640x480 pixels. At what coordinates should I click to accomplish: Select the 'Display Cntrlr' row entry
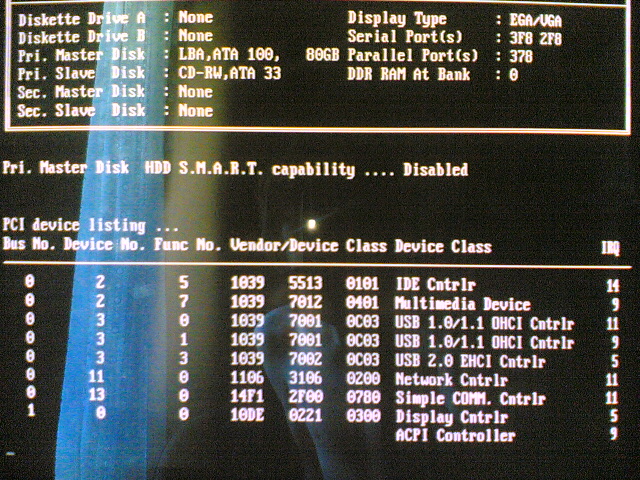pyautogui.click(x=452, y=417)
